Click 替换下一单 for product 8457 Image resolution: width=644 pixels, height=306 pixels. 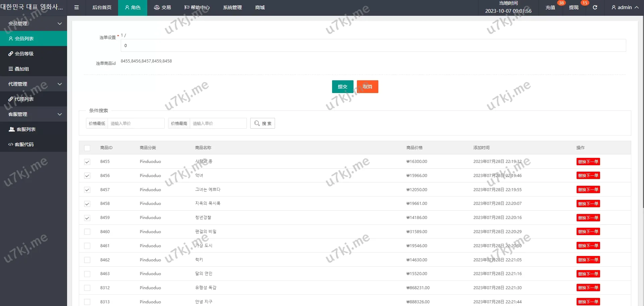coord(588,190)
